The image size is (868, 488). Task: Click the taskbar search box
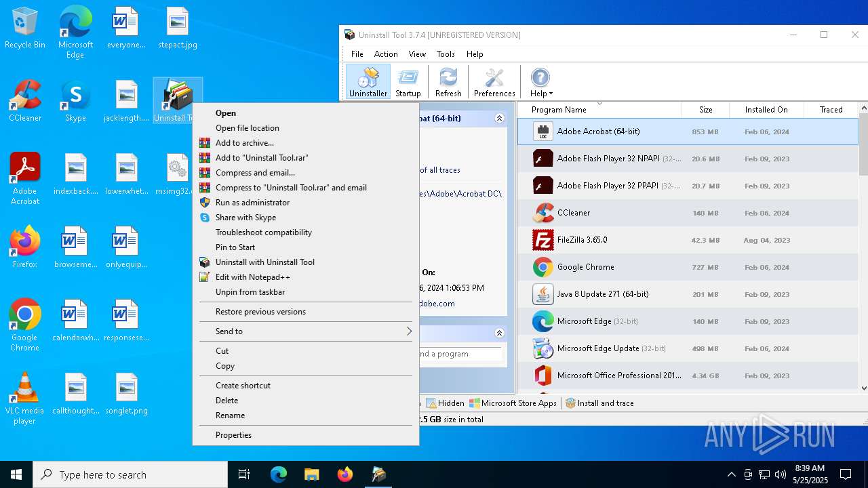click(130, 474)
